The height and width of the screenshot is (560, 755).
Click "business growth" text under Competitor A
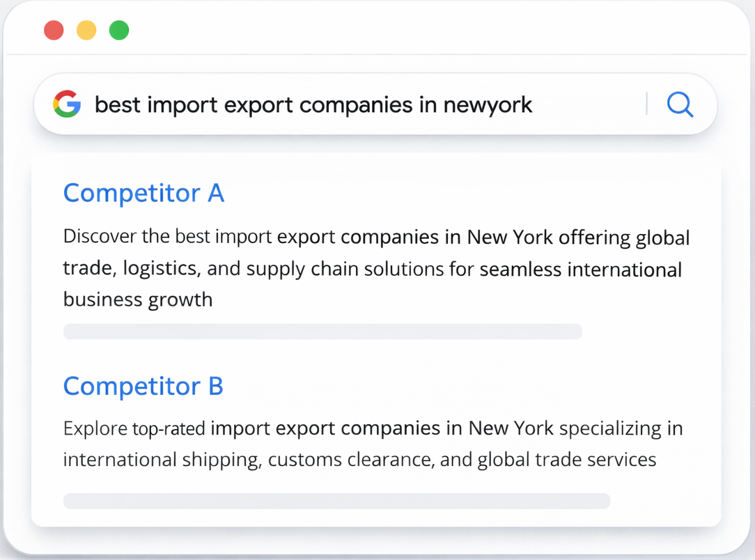click(137, 300)
